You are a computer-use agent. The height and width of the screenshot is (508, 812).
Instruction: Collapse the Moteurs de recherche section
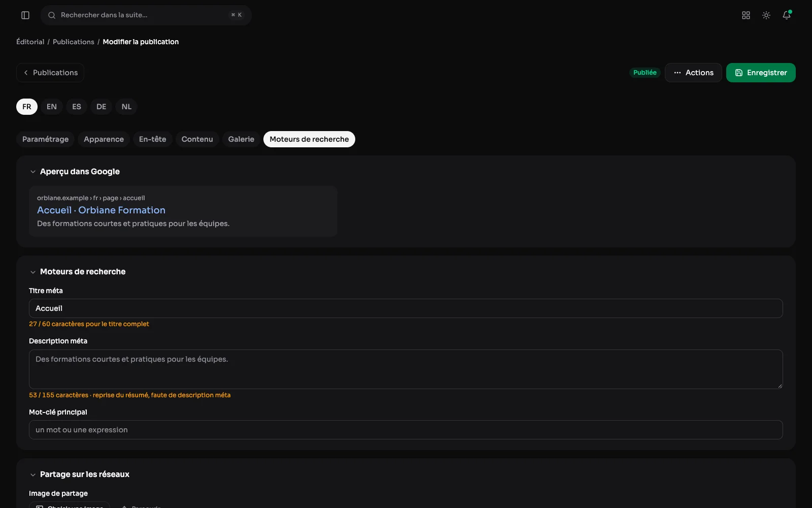33,272
